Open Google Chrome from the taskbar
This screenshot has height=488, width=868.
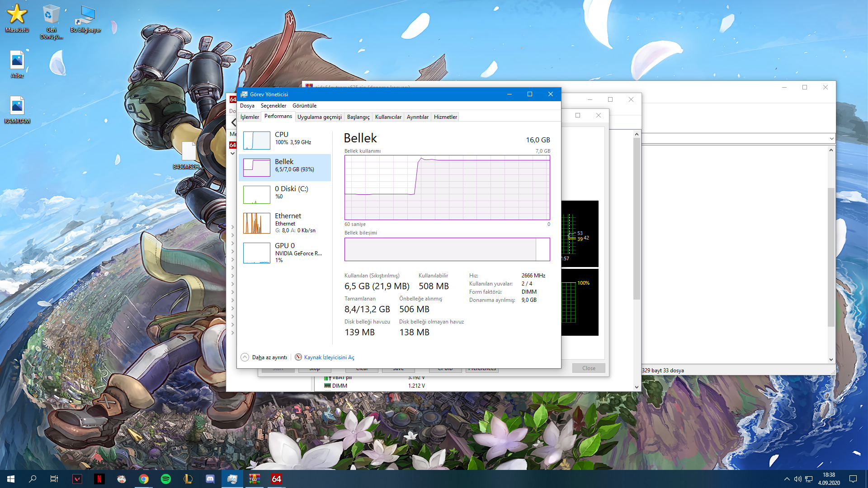[x=144, y=479]
